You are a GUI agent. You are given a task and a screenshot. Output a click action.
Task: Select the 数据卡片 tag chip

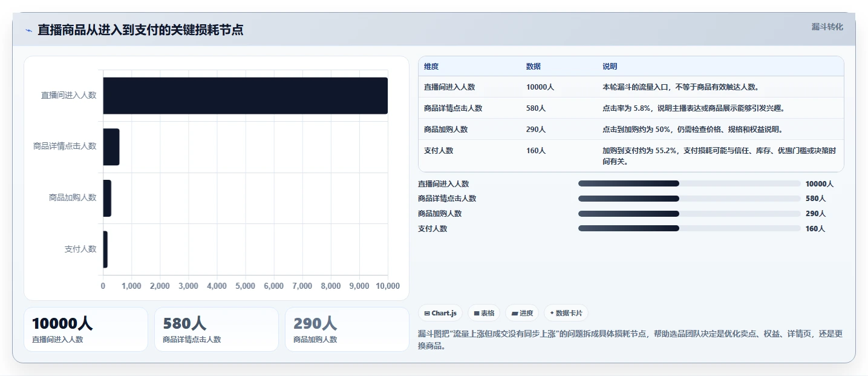[566, 313]
